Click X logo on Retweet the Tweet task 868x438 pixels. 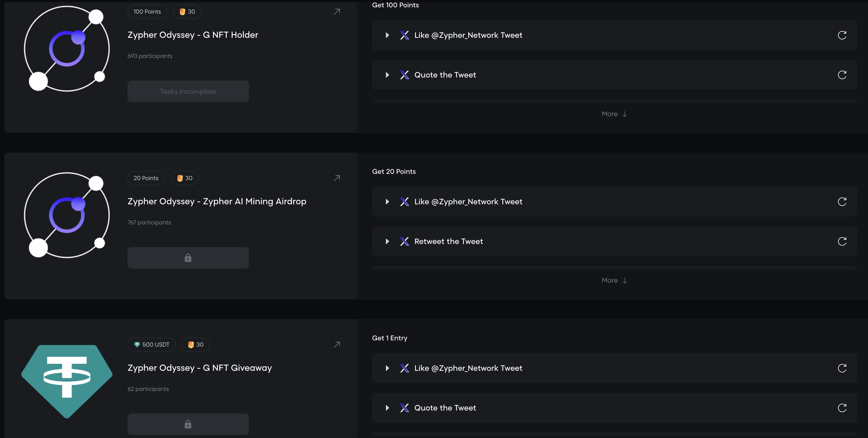pyautogui.click(x=404, y=241)
